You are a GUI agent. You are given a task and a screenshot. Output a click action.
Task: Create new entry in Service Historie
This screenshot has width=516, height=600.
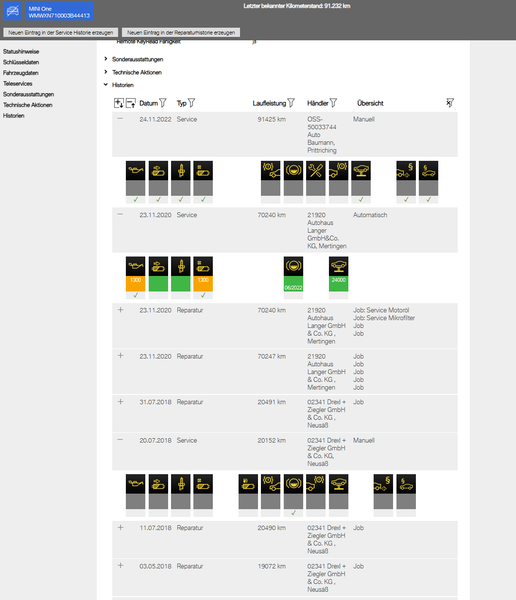60,33
